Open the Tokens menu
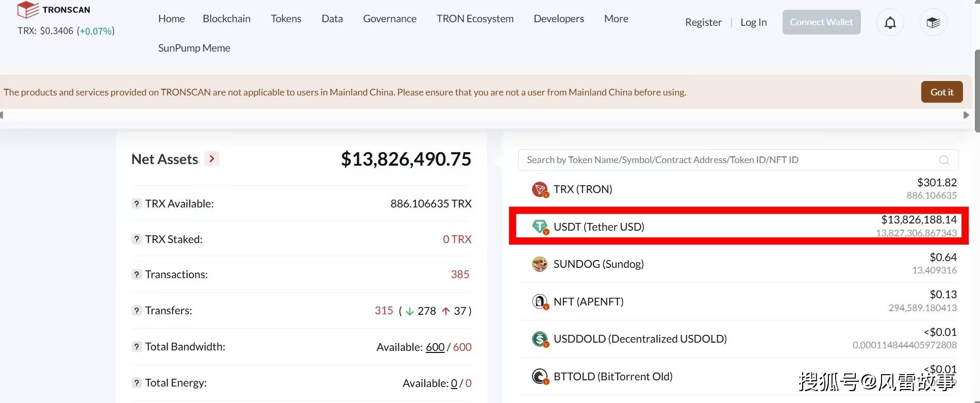The image size is (980, 403). [x=286, y=19]
